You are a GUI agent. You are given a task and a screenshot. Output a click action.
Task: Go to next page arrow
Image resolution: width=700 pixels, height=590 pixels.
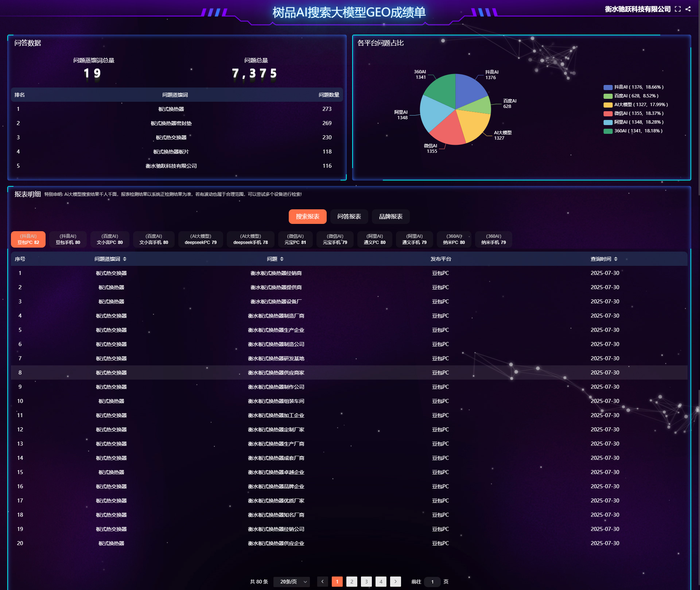pyautogui.click(x=395, y=582)
